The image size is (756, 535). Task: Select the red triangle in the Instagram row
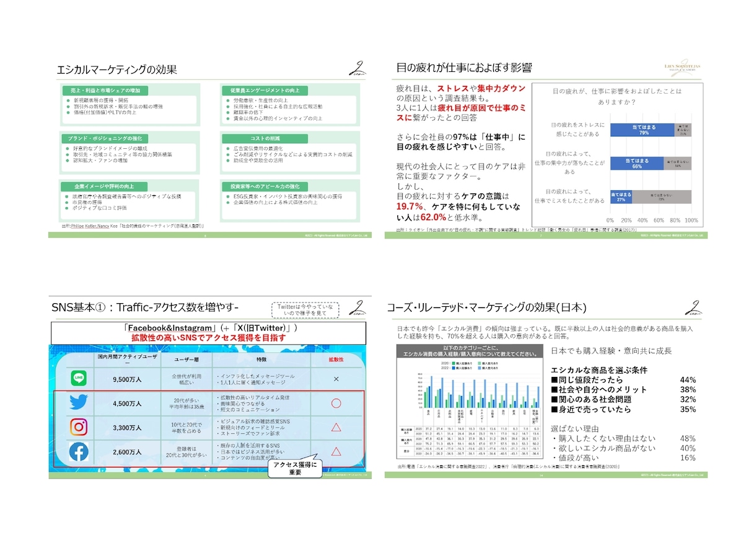(x=336, y=427)
